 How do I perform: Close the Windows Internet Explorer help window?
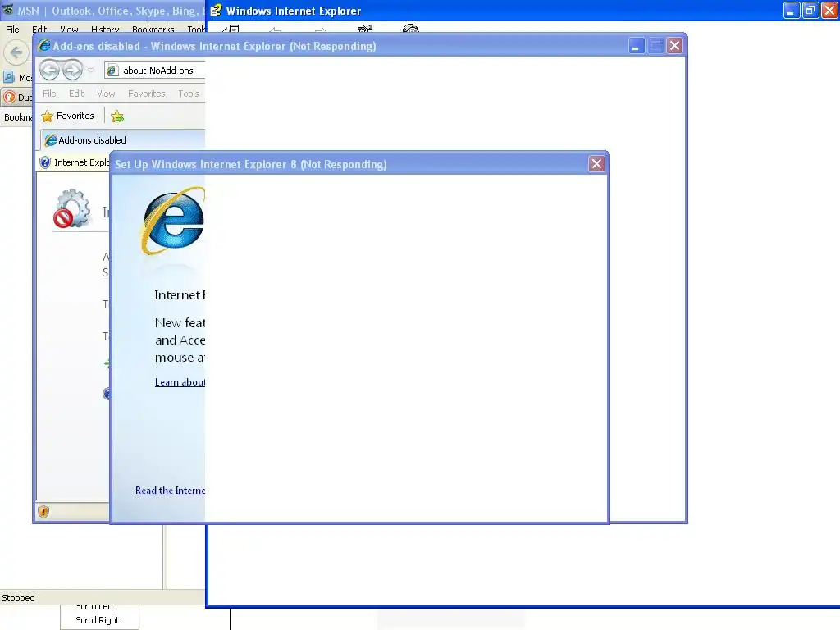(x=829, y=10)
